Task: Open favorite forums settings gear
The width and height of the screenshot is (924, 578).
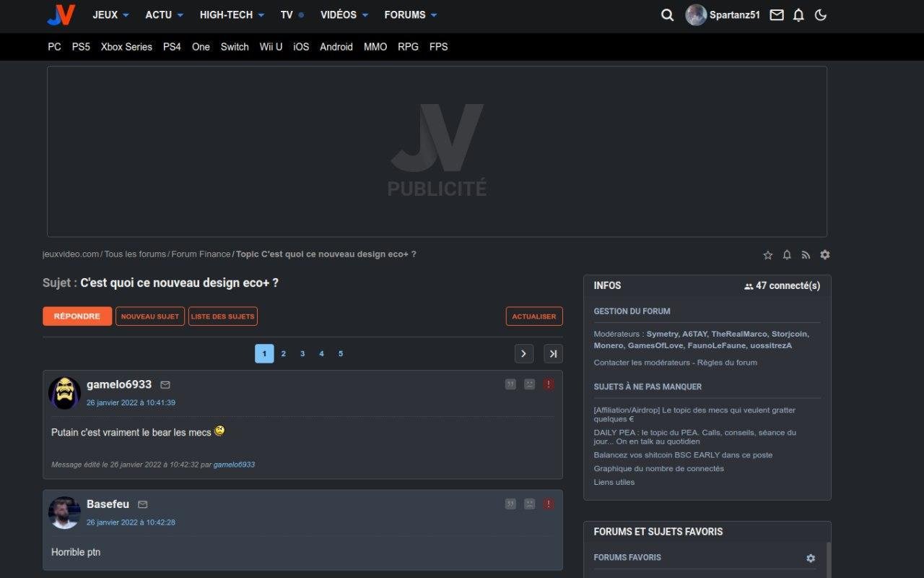Action: pos(811,558)
